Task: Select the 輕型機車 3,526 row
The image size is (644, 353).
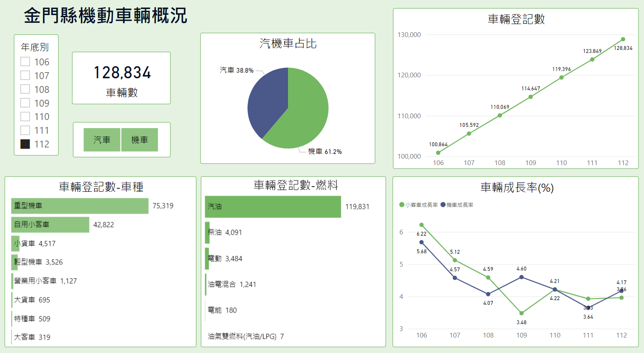Action: [38, 262]
